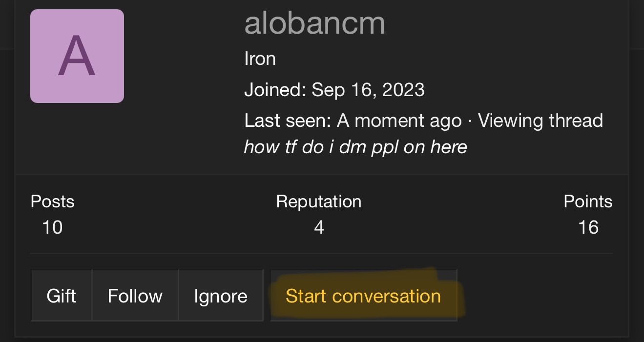Click the dark 'A' letter inside the avatar
This screenshot has height=342, width=644.
point(77,58)
